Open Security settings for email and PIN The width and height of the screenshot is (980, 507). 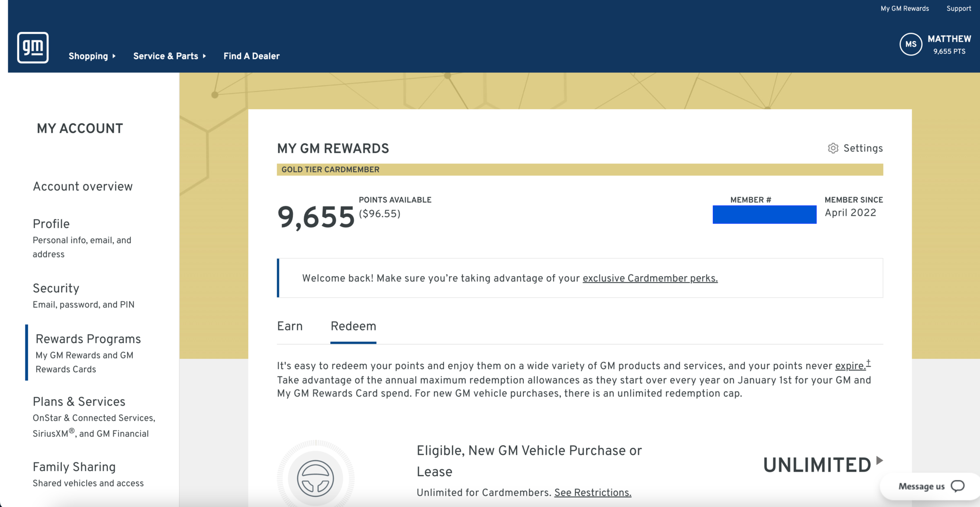click(56, 288)
